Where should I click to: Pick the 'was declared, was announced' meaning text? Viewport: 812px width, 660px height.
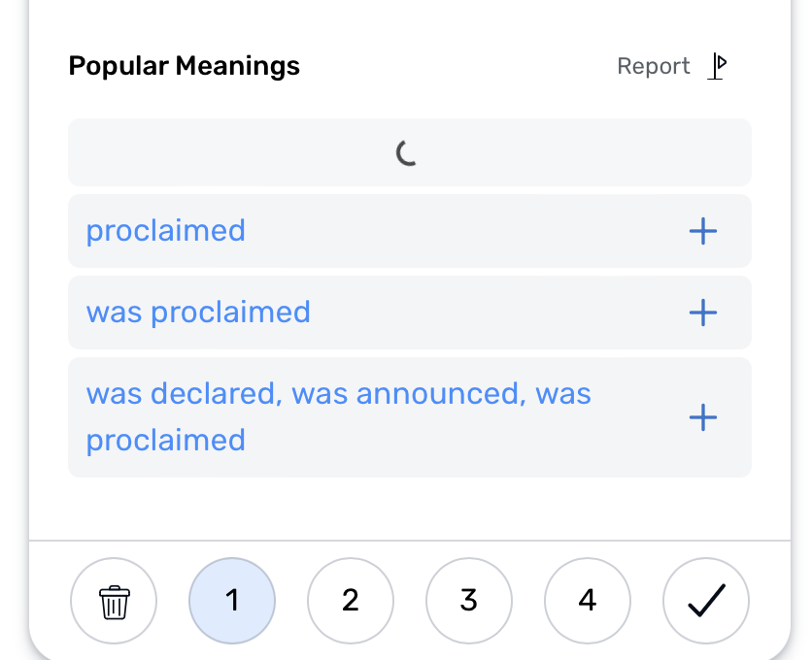339,417
